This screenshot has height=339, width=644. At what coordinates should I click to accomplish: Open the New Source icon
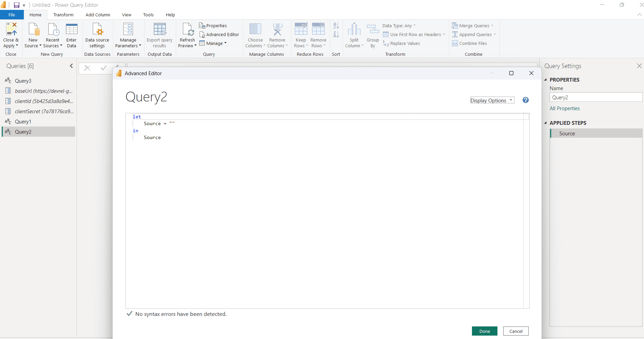coord(34,29)
